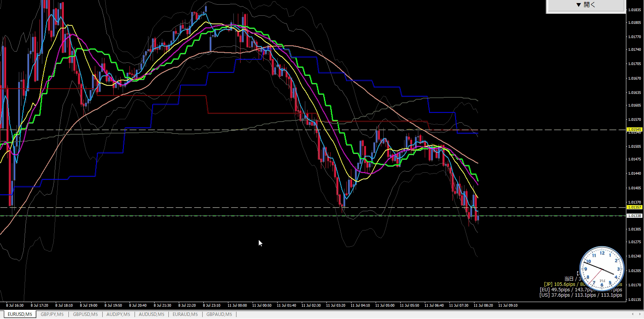This screenshot has width=644, height=319.
Task: Click the 11 Jul 00:00 time label
Action: pyautogui.click(x=237, y=306)
